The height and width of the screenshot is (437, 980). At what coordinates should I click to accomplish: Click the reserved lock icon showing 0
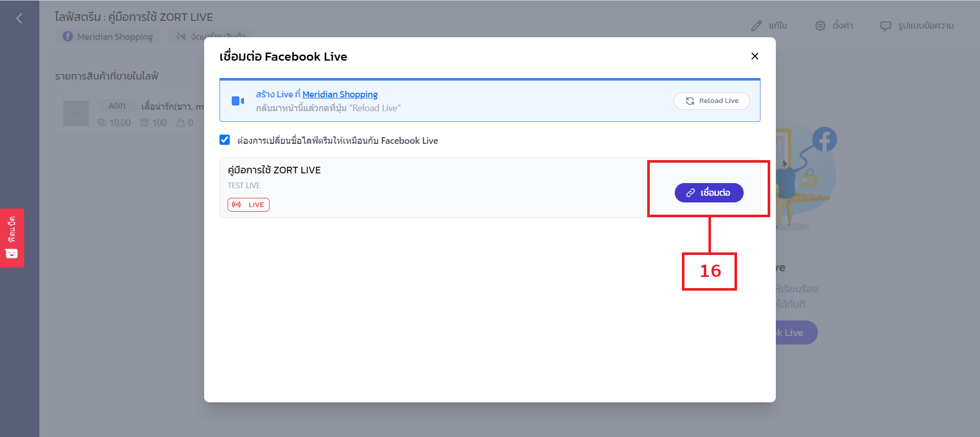(181, 123)
